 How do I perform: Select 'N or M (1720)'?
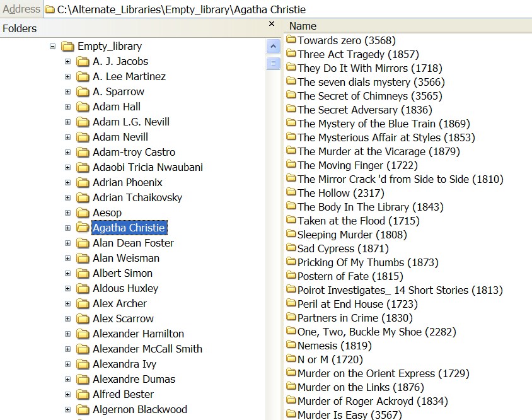(x=330, y=360)
